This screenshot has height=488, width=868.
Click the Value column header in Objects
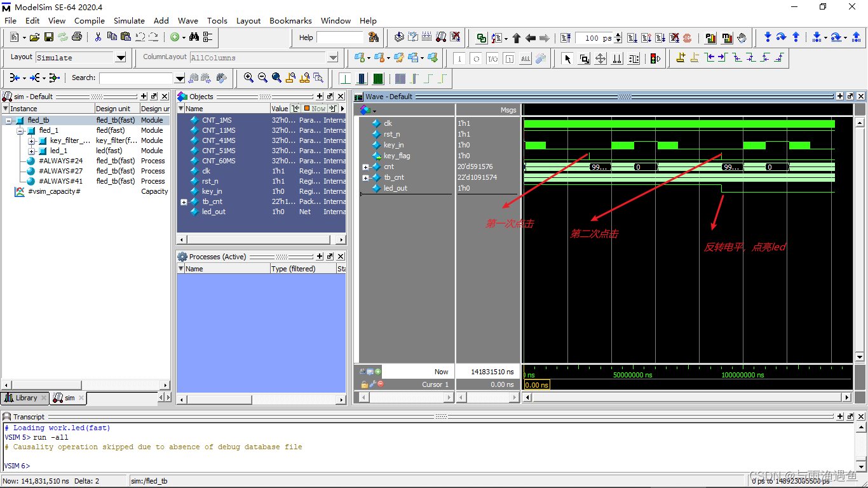[x=280, y=109]
